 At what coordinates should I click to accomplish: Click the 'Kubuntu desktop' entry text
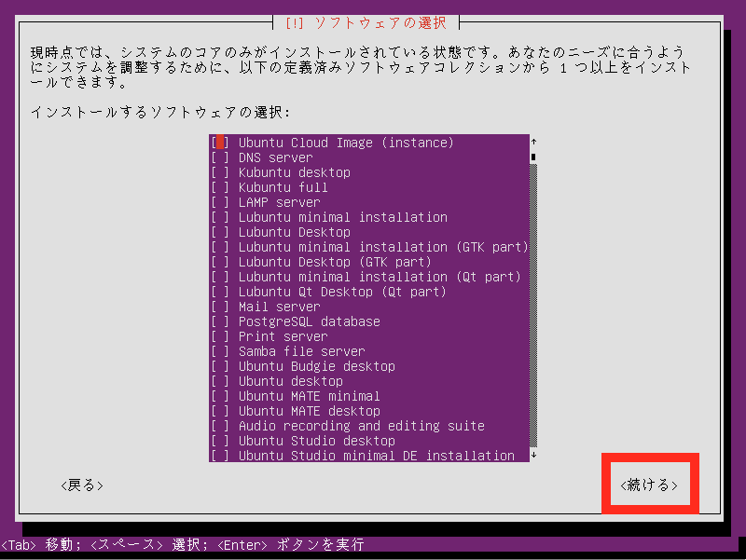point(295,172)
